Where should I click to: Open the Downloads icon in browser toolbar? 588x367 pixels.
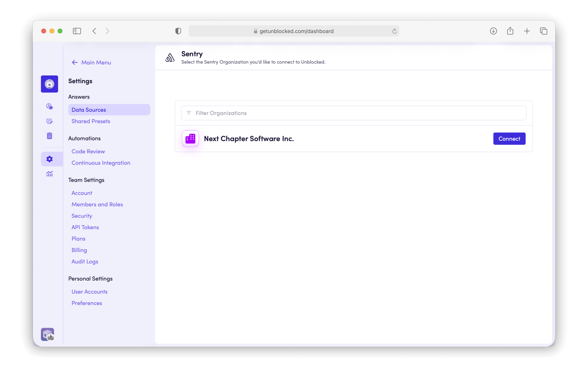pyautogui.click(x=493, y=31)
